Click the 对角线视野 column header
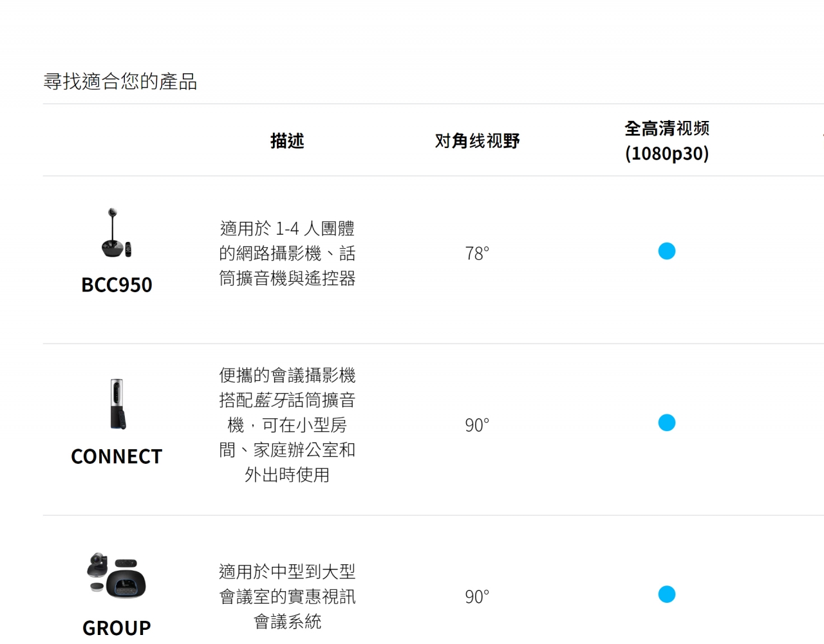Screen dimensions: 824x644 [x=477, y=140]
